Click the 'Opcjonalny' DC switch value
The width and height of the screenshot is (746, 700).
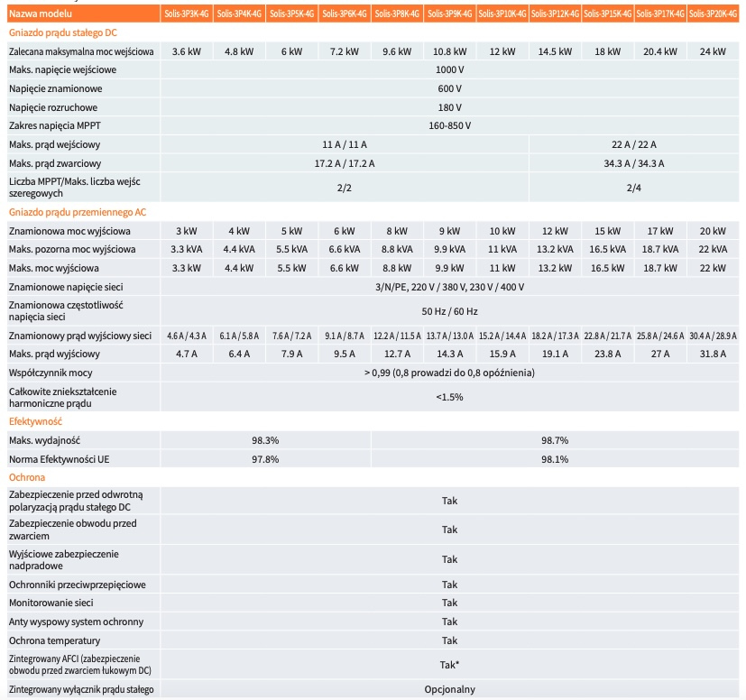pyautogui.click(x=449, y=689)
